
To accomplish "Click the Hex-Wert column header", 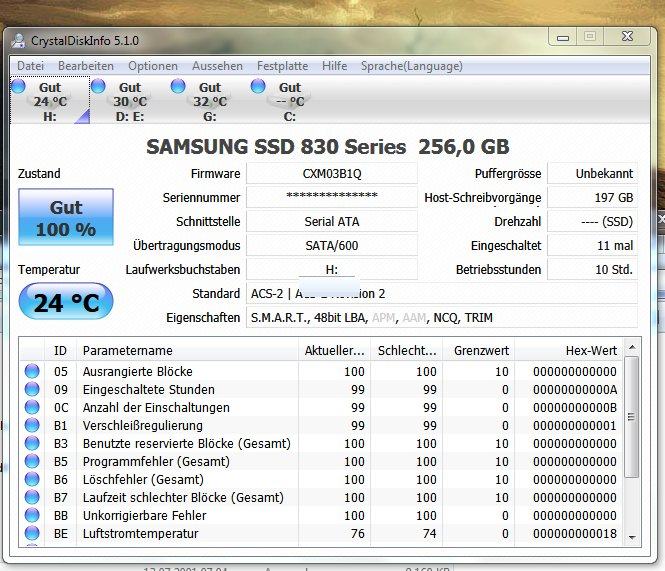I will tap(569, 350).
